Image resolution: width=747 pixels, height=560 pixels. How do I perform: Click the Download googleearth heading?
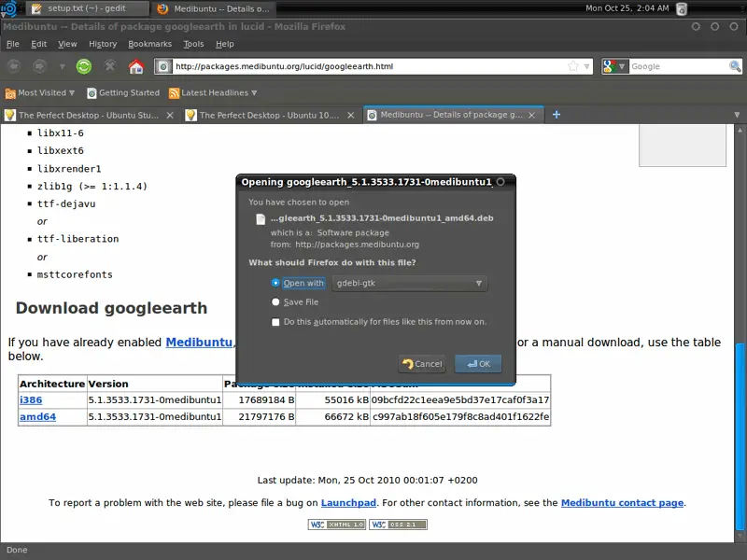click(x=111, y=308)
